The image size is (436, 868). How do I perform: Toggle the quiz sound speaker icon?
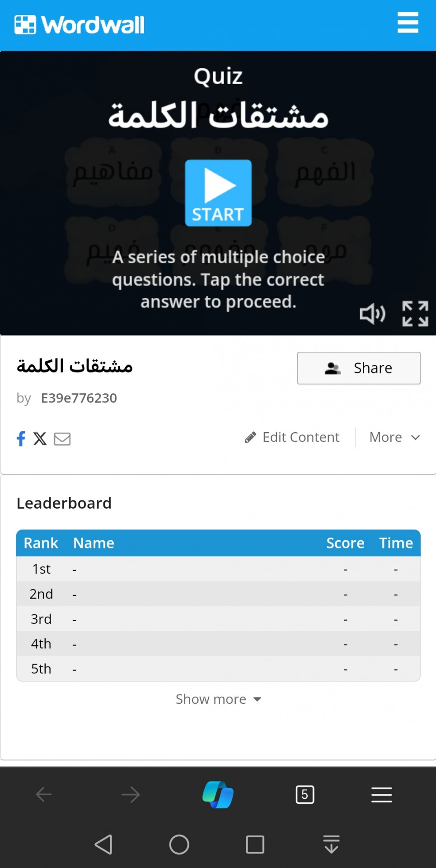pyautogui.click(x=372, y=313)
